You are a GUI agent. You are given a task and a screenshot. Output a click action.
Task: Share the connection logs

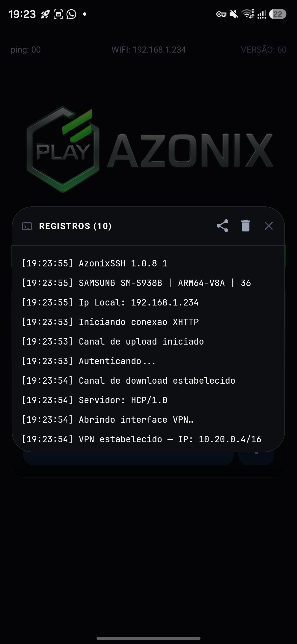[x=222, y=226]
